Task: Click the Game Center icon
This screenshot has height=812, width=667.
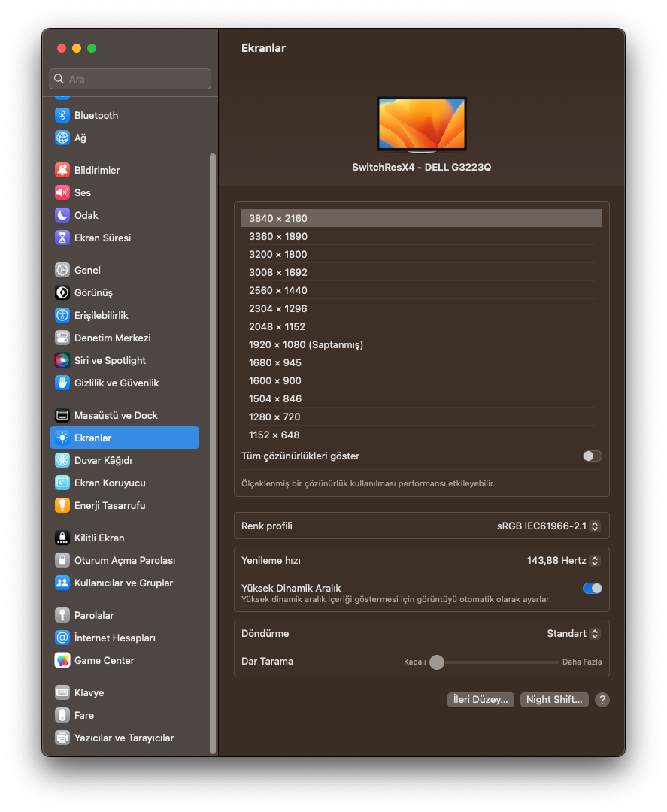Action: click(62, 660)
